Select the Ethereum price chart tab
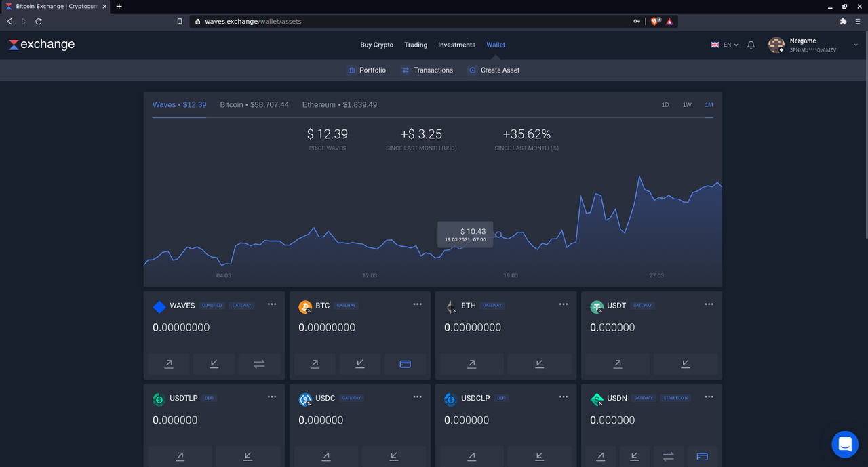 (340, 104)
